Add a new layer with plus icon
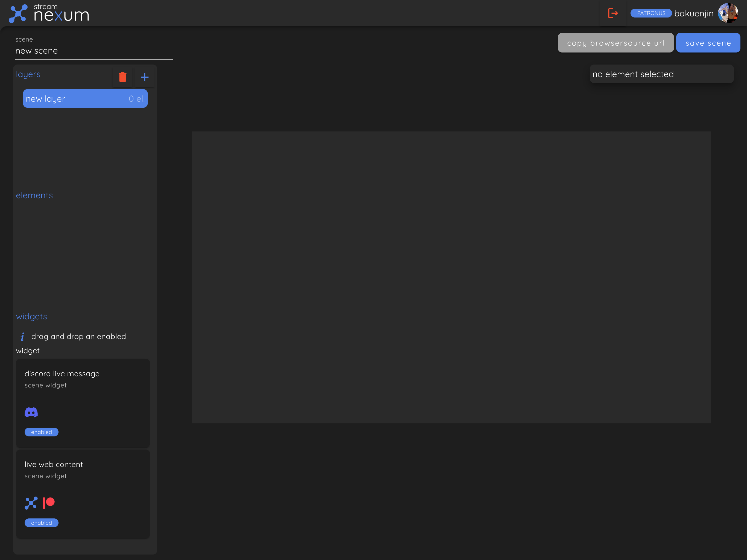The image size is (747, 560). 145,77
